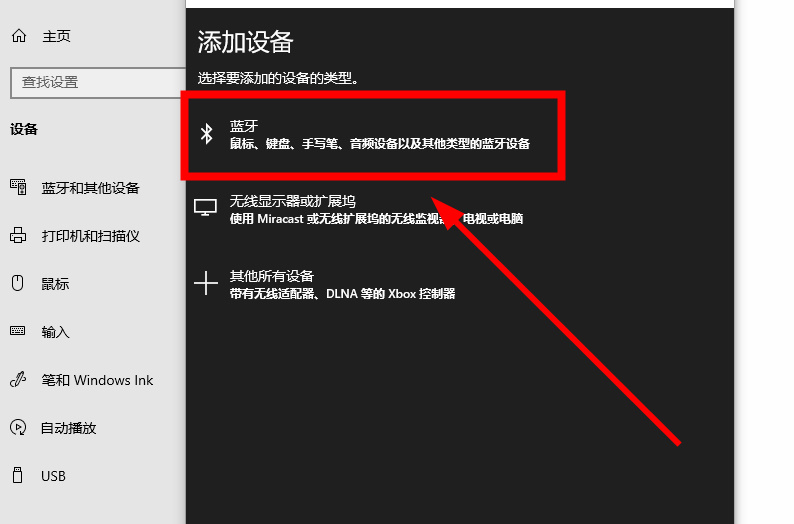Click the keyboard icon beside 输入
Viewport: 794px width, 524px height.
click(x=18, y=331)
